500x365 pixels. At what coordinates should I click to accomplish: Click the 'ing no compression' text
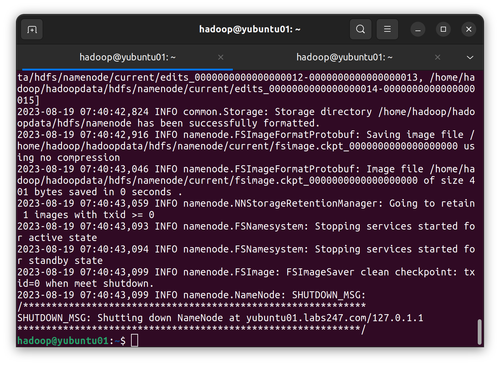pos(69,158)
